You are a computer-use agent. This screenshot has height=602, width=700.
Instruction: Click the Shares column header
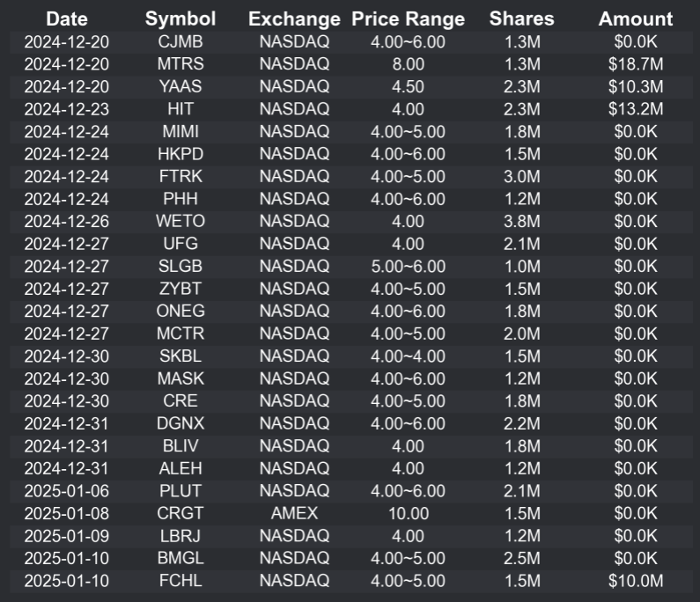(x=523, y=18)
